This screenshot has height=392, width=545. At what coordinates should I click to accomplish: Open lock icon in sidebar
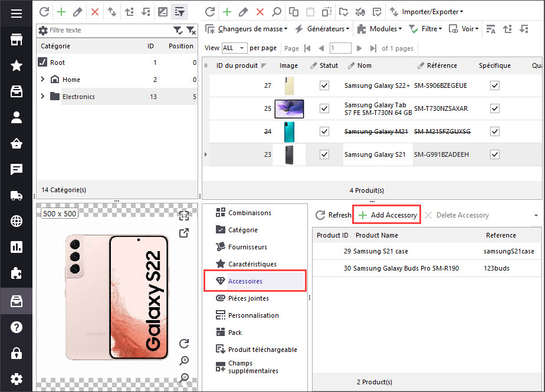click(17, 353)
